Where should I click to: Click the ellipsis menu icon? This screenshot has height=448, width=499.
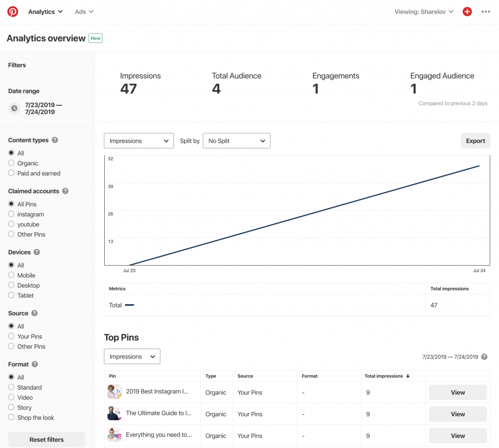pyautogui.click(x=485, y=11)
